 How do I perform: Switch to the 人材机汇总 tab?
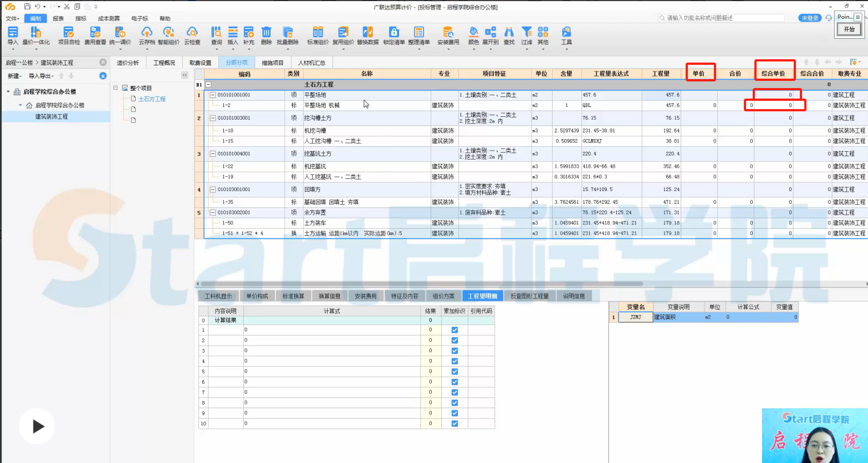tap(312, 63)
